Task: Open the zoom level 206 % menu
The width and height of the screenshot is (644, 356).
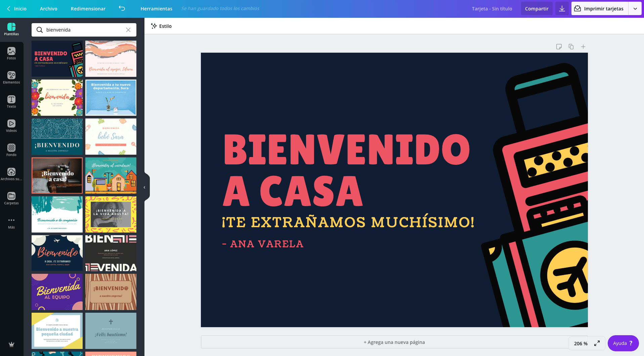Action: [x=581, y=343]
